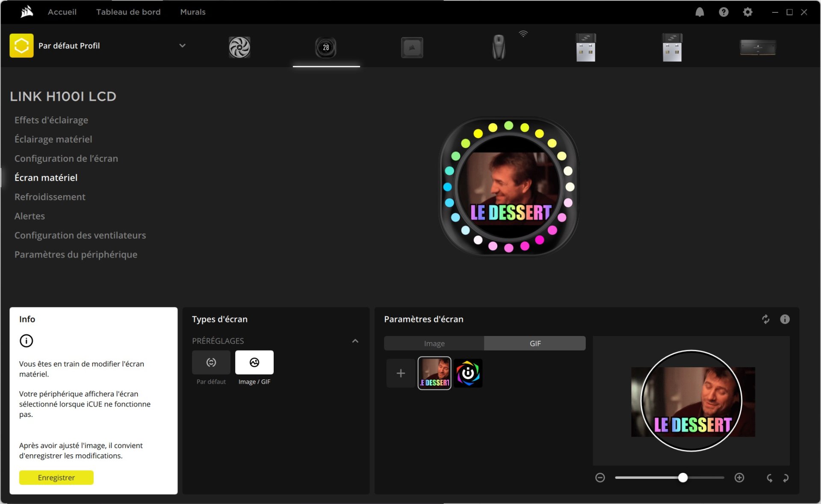Select Écran matériel menu entry
Image resolution: width=821 pixels, height=504 pixels.
click(46, 178)
